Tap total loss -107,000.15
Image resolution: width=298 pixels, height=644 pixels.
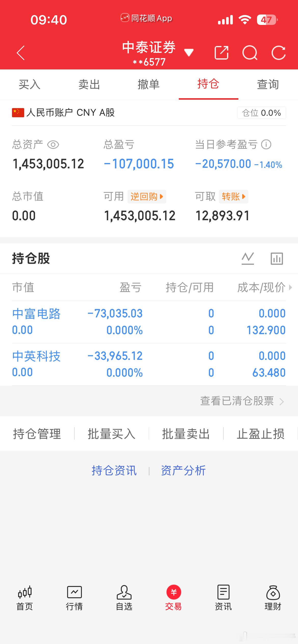pos(139,164)
